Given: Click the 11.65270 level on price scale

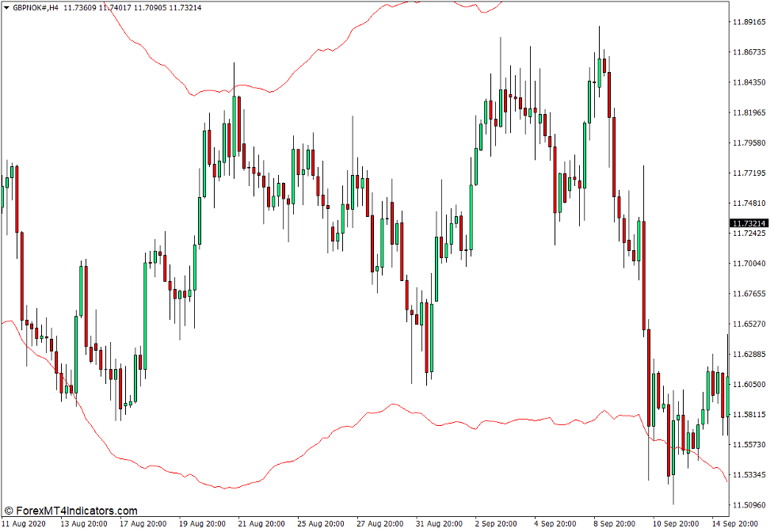Looking at the screenshot, I should (749, 324).
